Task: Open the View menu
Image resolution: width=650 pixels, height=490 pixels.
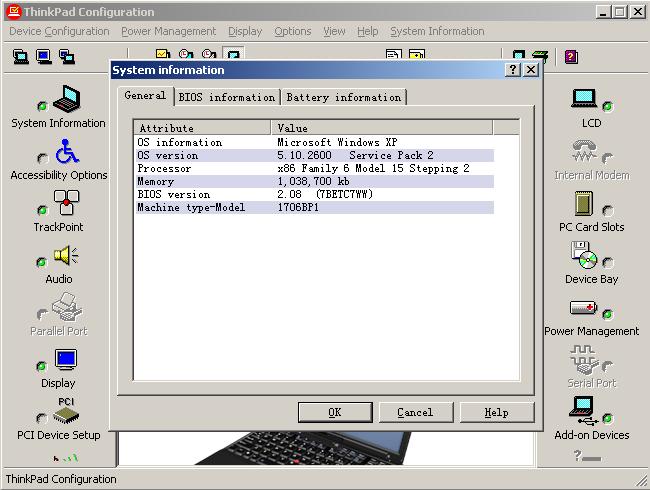Action: [334, 31]
